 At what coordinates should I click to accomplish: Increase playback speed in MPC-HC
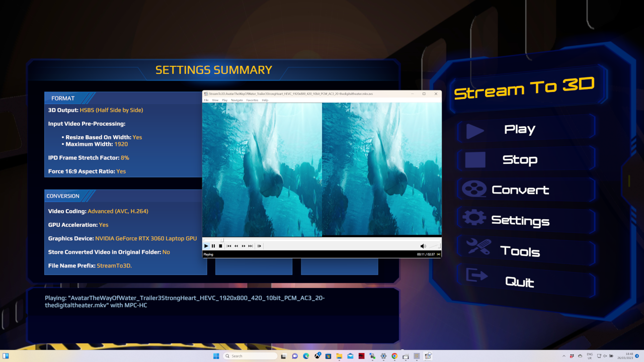pos(244,246)
